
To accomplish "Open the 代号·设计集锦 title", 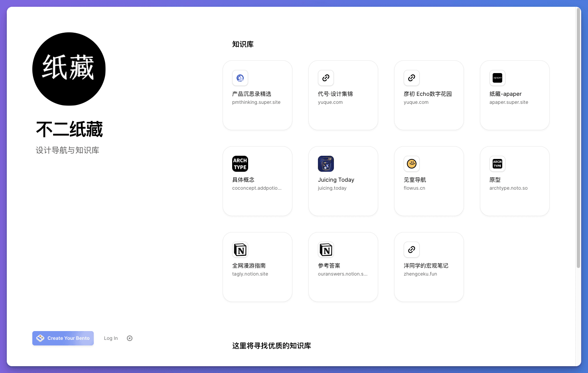I will click(x=335, y=94).
